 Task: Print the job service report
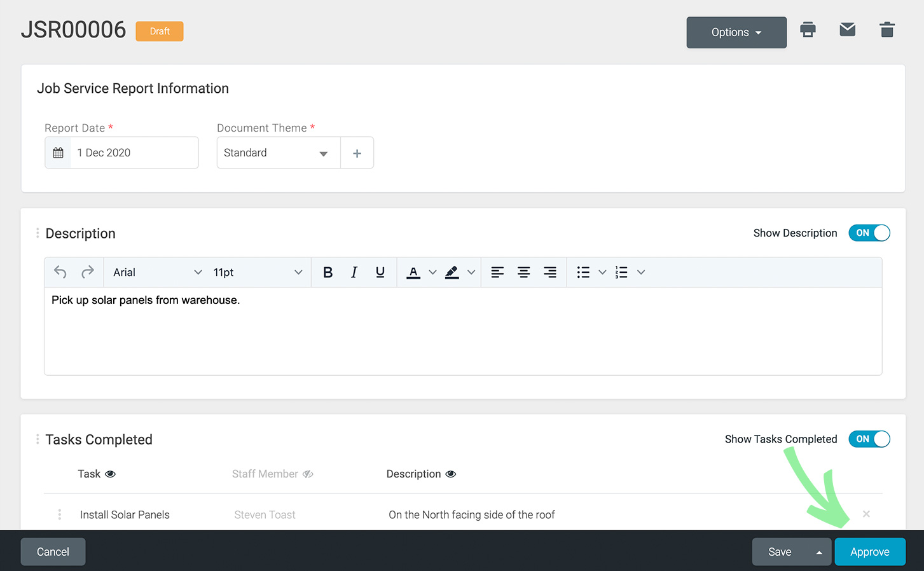coord(808,30)
